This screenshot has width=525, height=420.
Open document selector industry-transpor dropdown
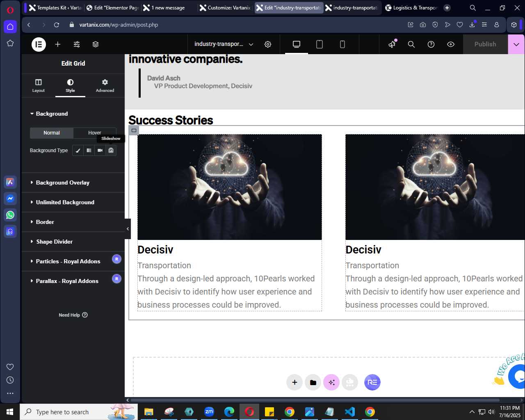tap(224, 44)
